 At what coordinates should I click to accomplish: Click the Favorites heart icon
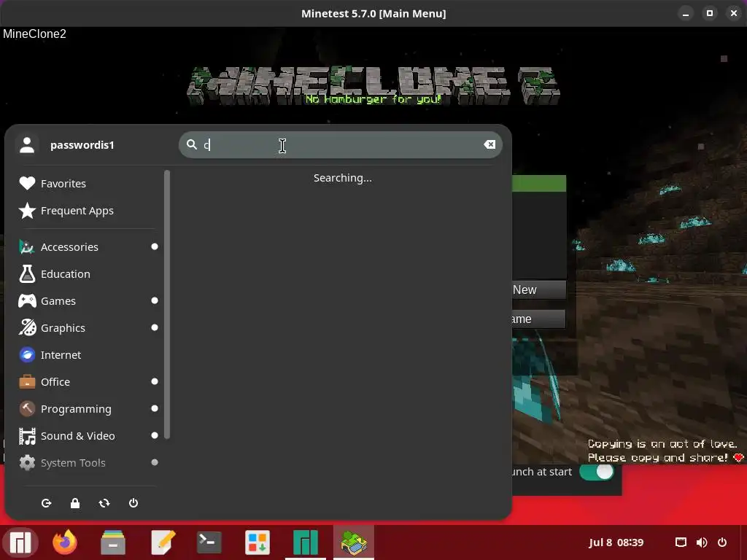(27, 183)
